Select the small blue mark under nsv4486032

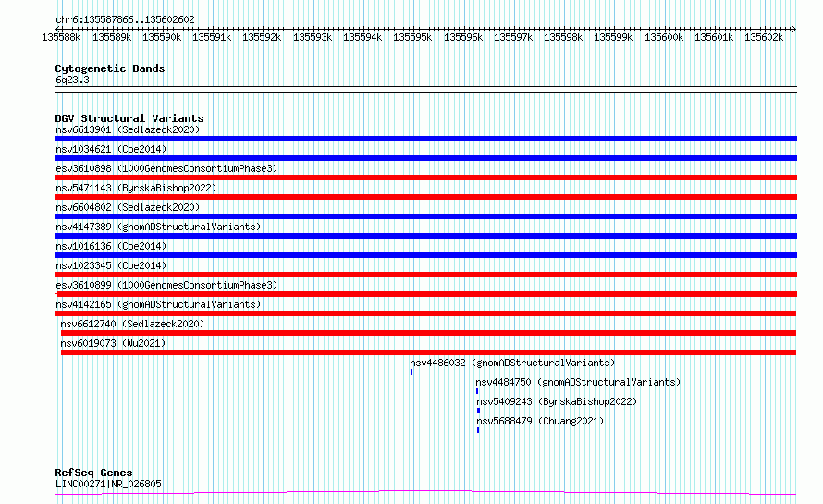[x=411, y=372]
